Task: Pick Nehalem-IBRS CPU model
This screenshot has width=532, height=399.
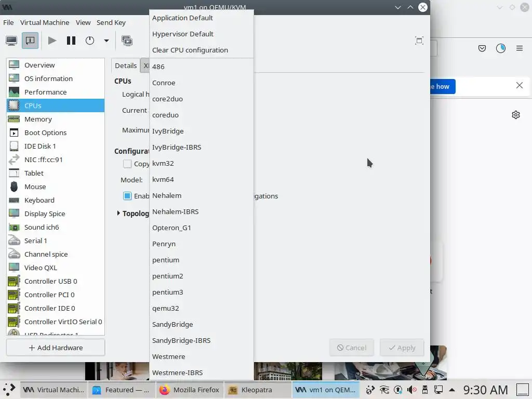Action: click(201, 212)
